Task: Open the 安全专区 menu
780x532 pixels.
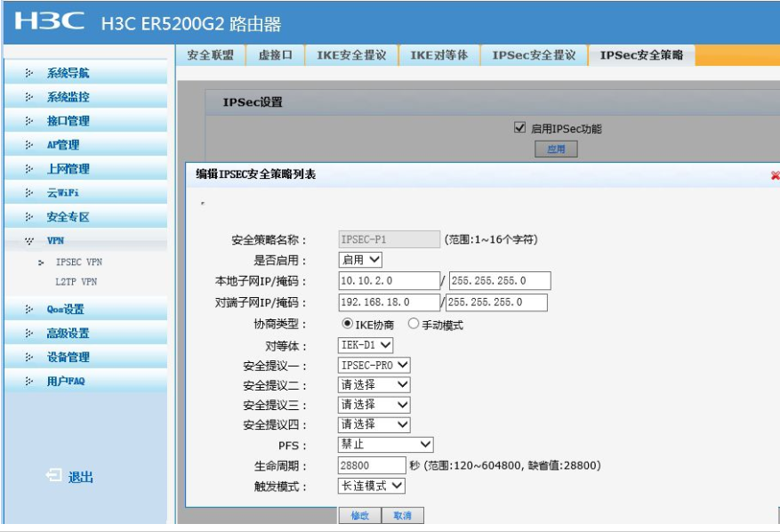Action: click(85, 216)
